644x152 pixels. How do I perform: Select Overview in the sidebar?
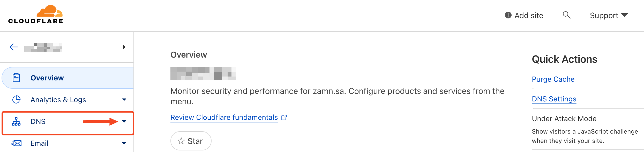pos(68,78)
